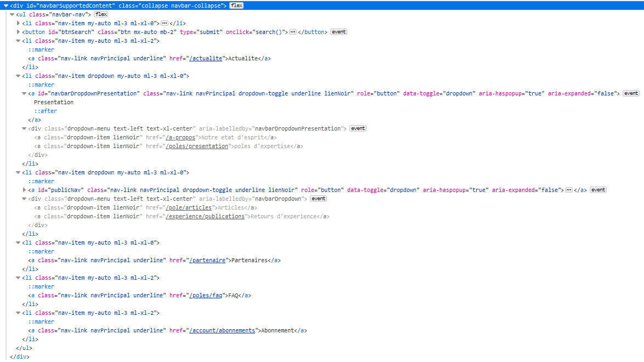The height and width of the screenshot is (362, 644).
Task: Click the event badge on btnSearch button
Action: click(x=338, y=32)
